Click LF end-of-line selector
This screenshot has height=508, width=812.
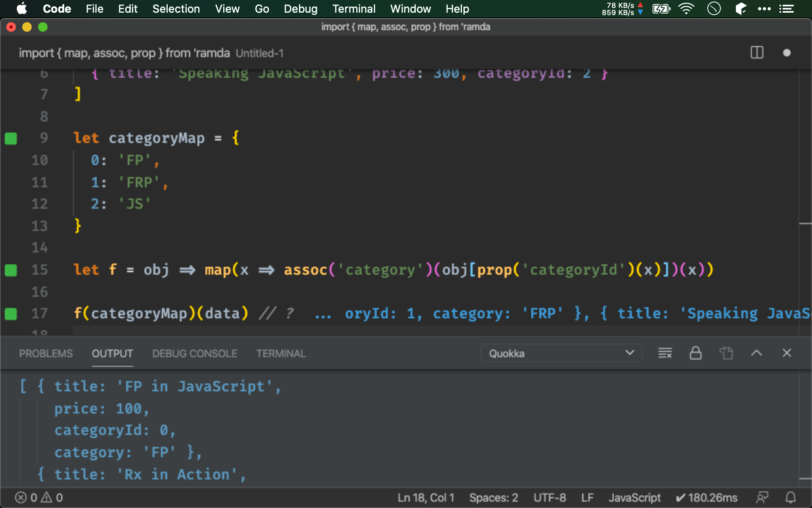coord(587,497)
